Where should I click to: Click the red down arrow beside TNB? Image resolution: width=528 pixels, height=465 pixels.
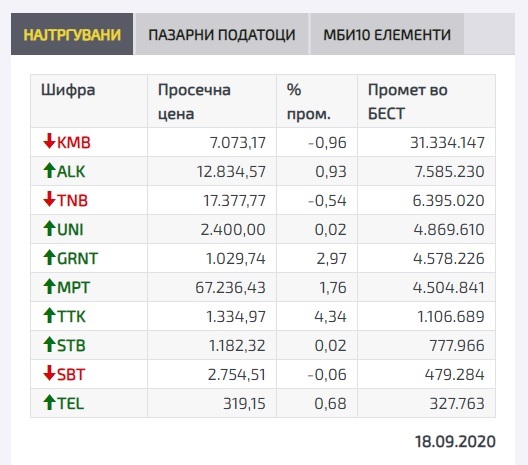(49, 199)
